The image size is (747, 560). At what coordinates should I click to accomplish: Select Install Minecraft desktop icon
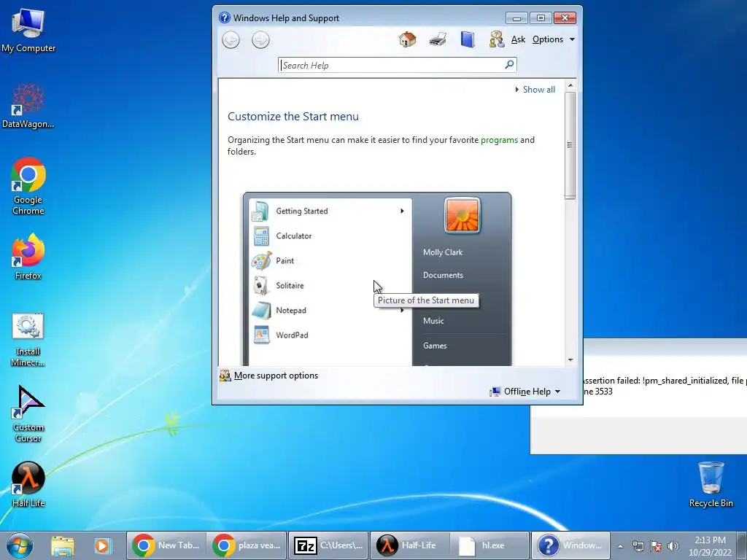coord(28,340)
